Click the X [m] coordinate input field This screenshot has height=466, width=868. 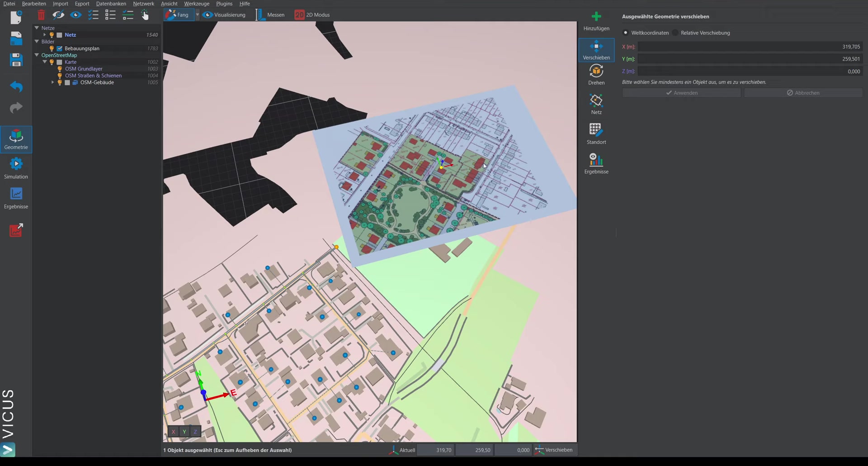coord(750,47)
